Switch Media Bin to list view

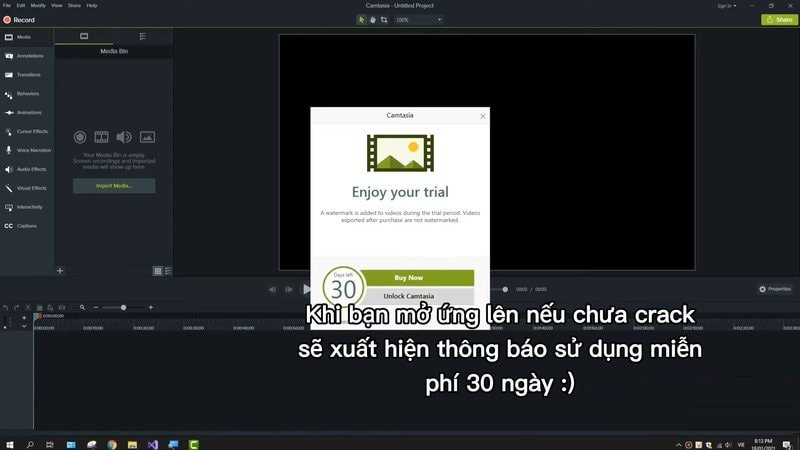click(x=168, y=271)
